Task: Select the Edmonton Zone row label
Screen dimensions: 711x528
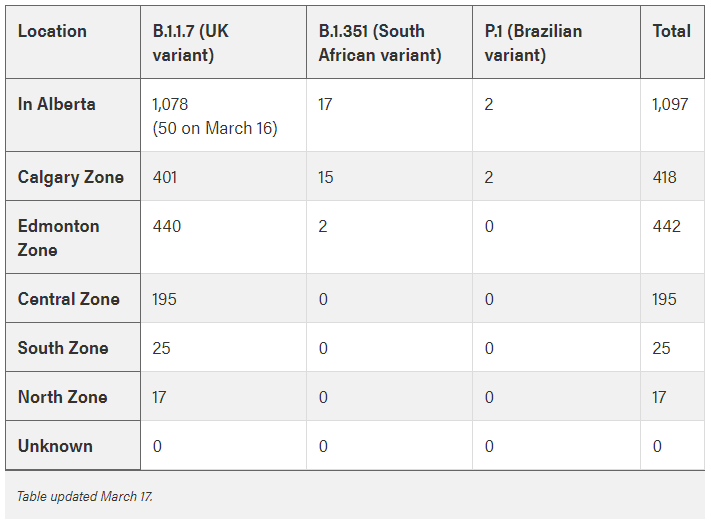Action: (58, 237)
